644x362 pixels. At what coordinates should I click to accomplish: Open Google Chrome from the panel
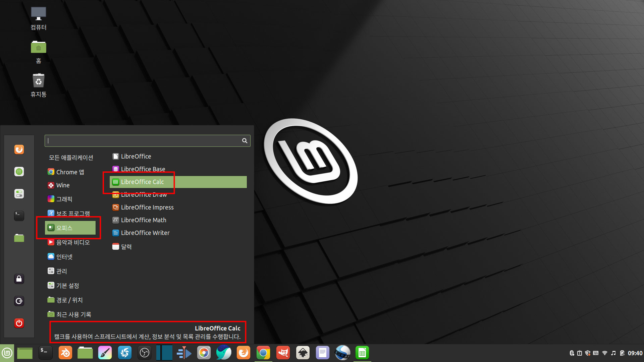[x=263, y=353]
